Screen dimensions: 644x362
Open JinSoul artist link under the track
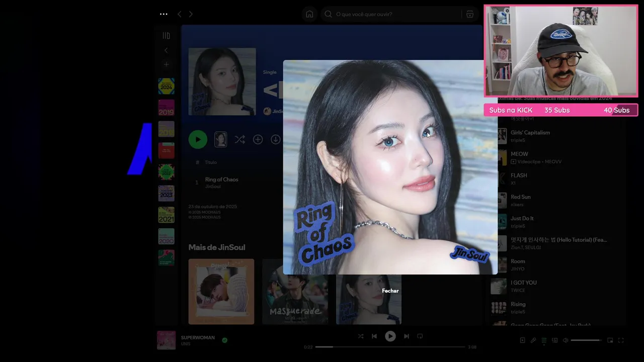pyautogui.click(x=213, y=187)
